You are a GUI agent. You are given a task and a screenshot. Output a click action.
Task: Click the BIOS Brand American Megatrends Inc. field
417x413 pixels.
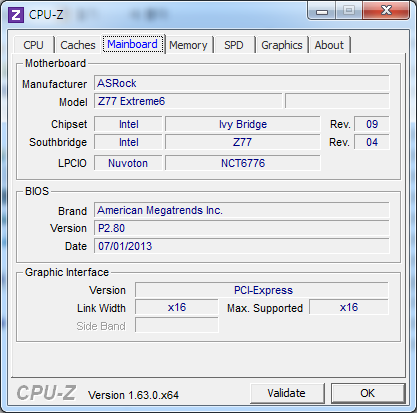tap(241, 210)
